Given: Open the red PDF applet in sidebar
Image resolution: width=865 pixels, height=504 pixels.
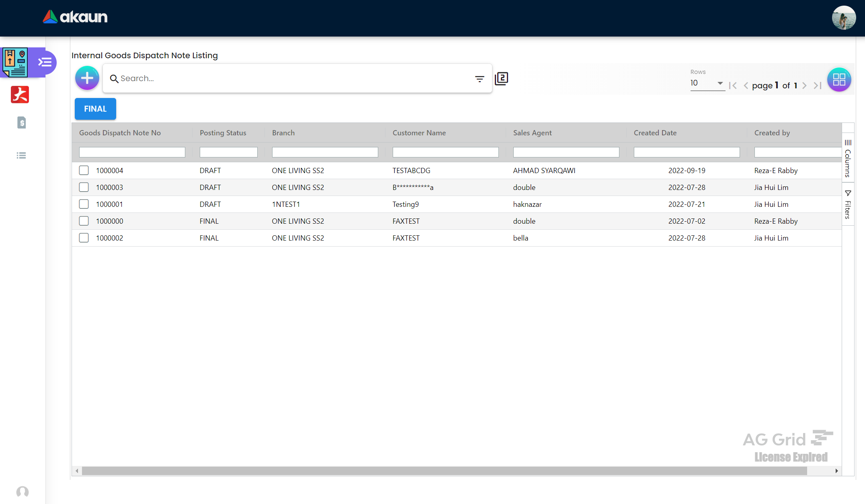Looking at the screenshot, I should click(x=20, y=95).
